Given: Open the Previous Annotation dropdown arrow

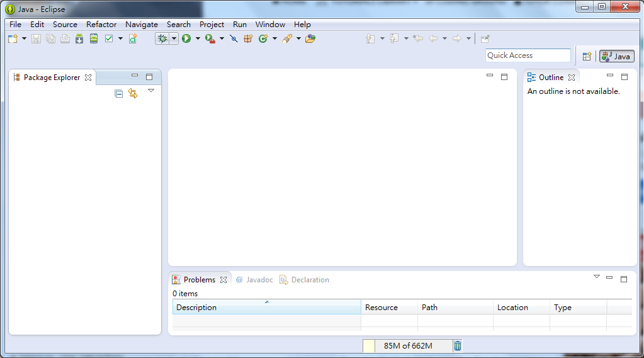Looking at the screenshot, I should coord(406,38).
